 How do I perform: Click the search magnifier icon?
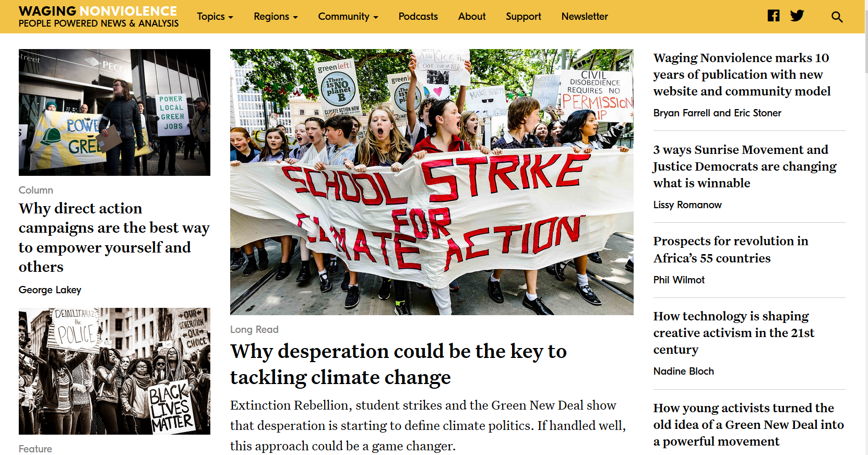[837, 17]
